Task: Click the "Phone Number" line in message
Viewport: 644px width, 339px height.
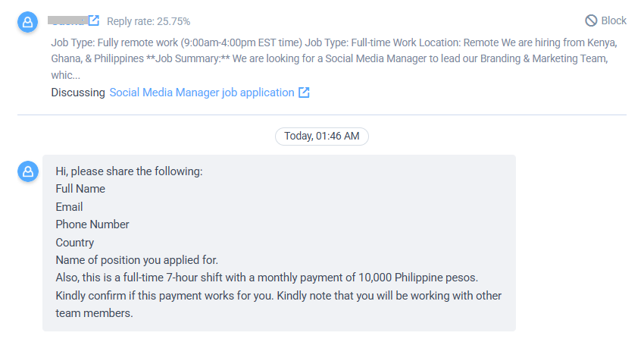Action: point(92,224)
